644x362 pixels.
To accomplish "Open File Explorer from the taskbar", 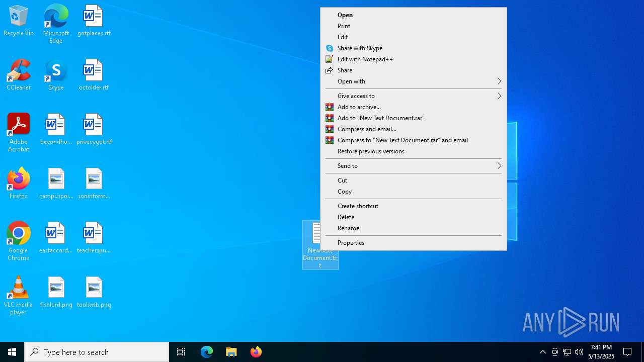I will 231,352.
